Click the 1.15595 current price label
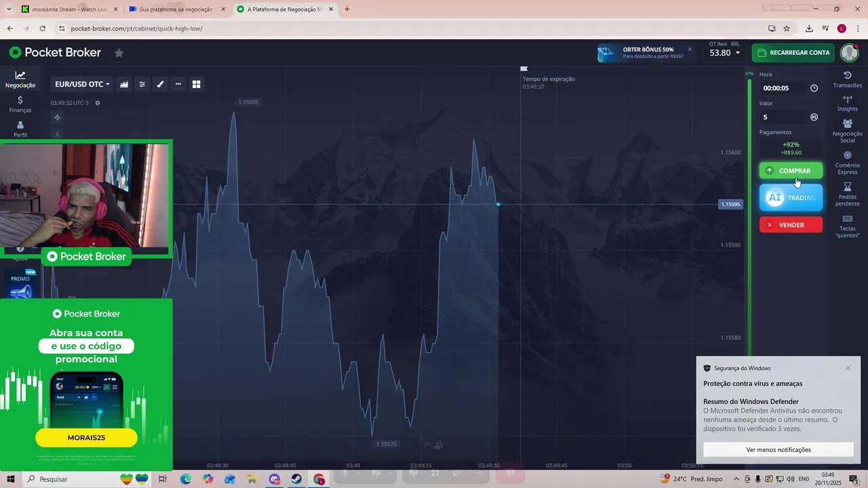 click(x=730, y=204)
